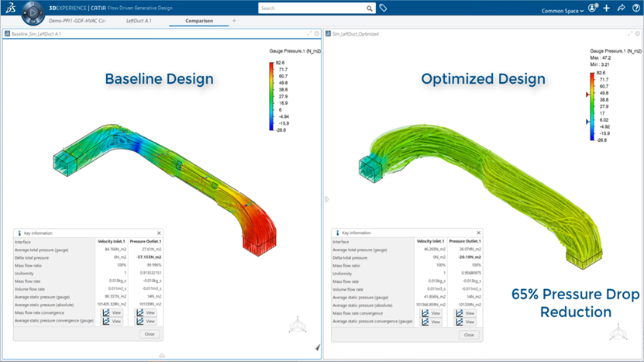Click 101405.328N_m2 absolute pressure value
Viewport: 644px width, 362px height.
point(112,305)
